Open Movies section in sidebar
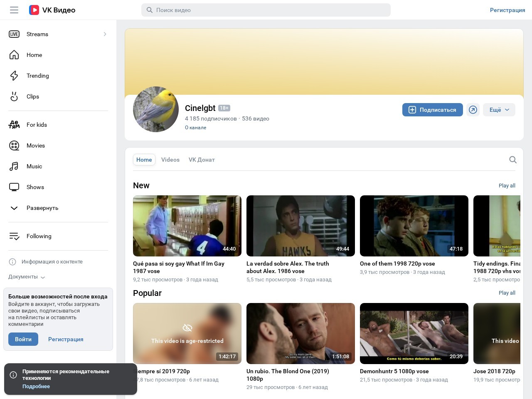 pyautogui.click(x=58, y=145)
